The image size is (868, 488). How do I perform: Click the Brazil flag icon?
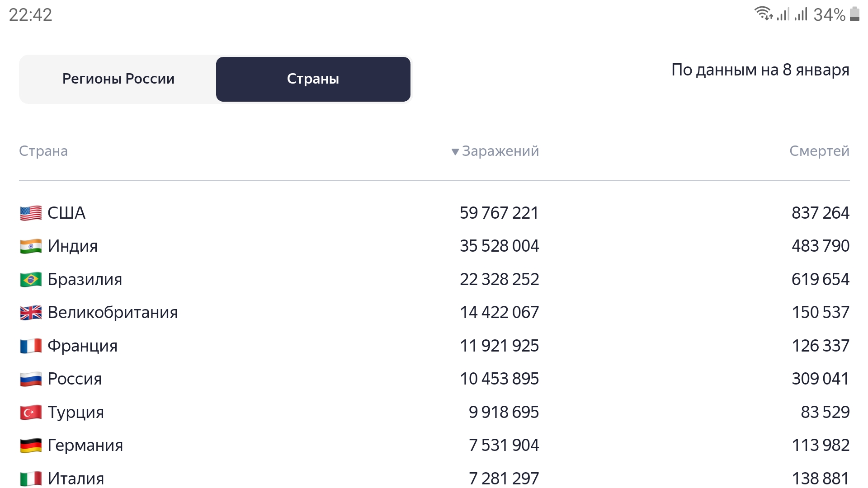pyautogui.click(x=31, y=280)
